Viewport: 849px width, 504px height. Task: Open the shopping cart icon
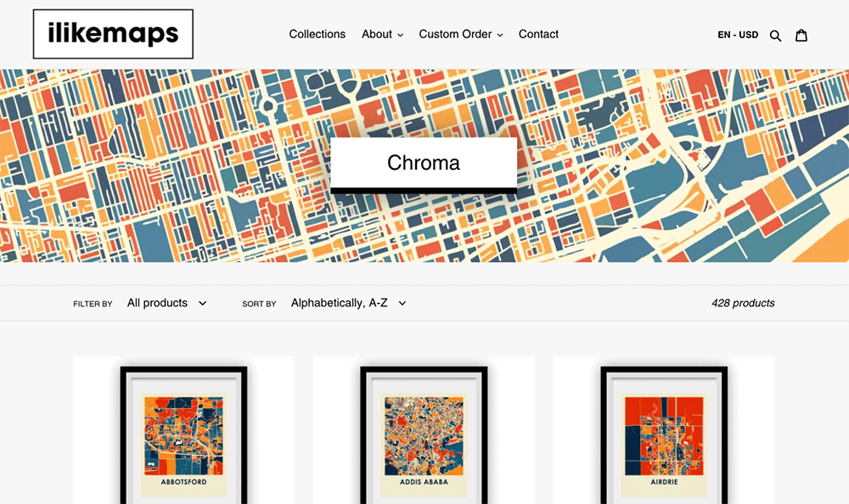801,35
